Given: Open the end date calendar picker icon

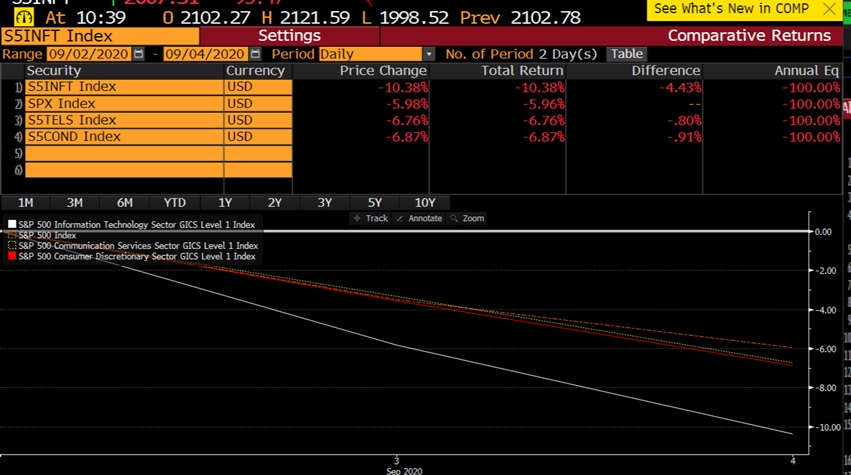Looking at the screenshot, I should coord(255,54).
